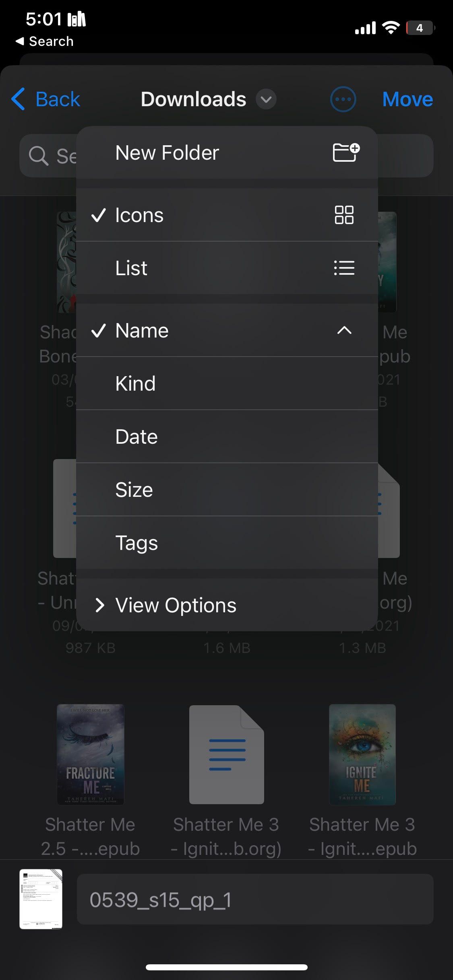453x980 pixels.
Task: Select the checked Name sort option
Action: coord(142,331)
